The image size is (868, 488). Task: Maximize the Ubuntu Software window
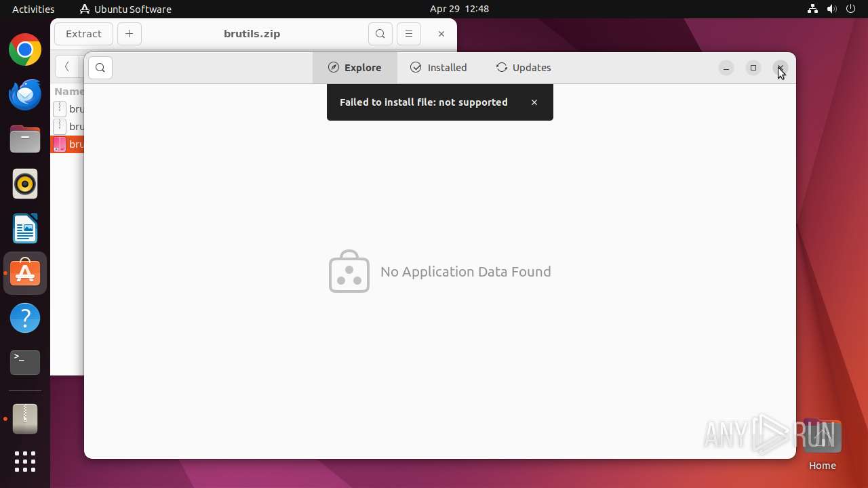(x=753, y=68)
